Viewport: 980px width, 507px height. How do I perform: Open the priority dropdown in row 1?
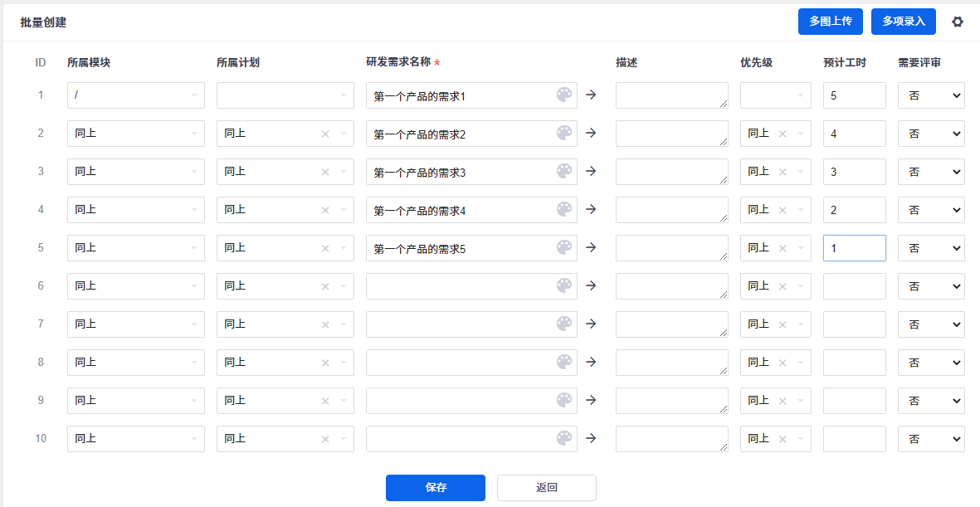775,95
